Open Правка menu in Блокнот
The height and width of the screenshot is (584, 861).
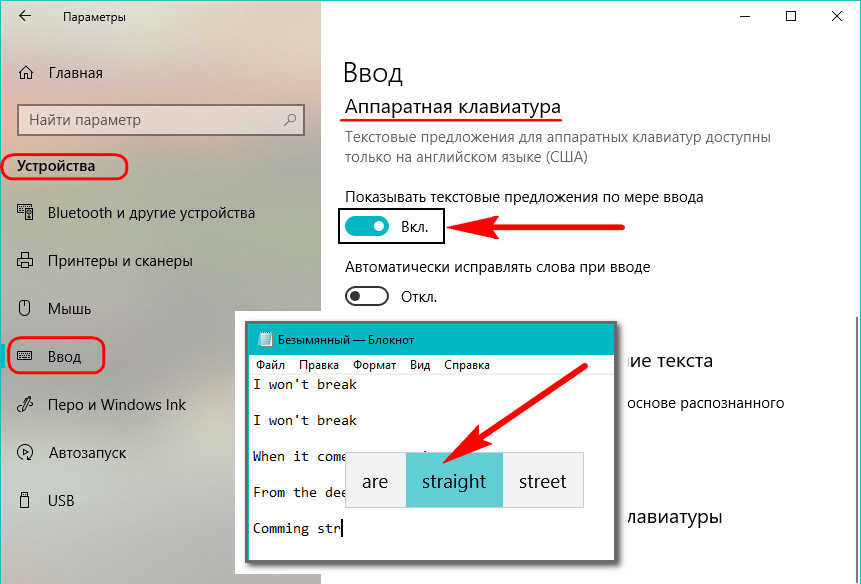coord(319,365)
